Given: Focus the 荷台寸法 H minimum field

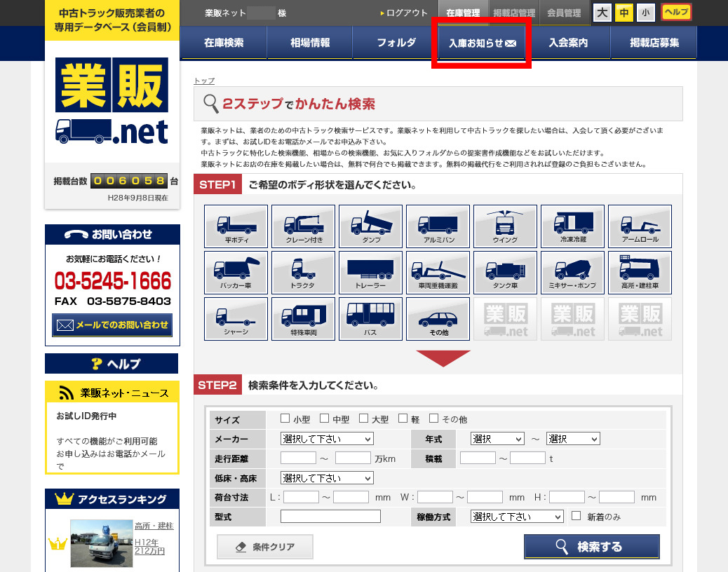Looking at the screenshot, I should (567, 497).
